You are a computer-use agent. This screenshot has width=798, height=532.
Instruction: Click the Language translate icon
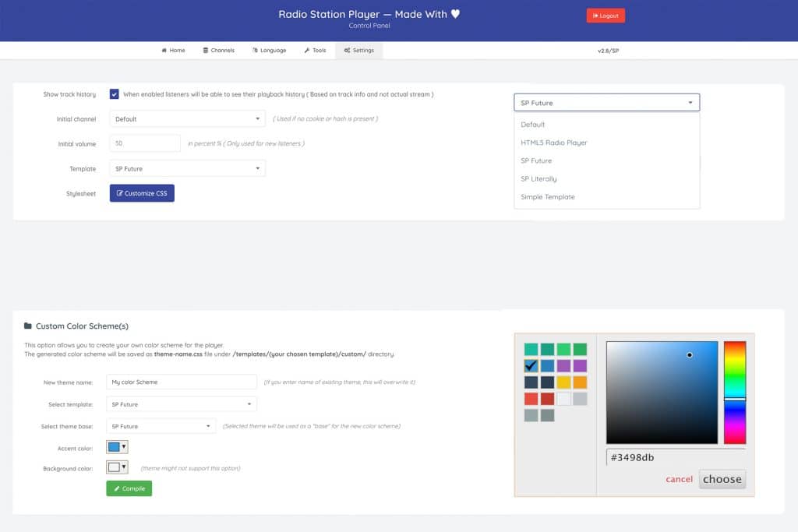(255, 51)
